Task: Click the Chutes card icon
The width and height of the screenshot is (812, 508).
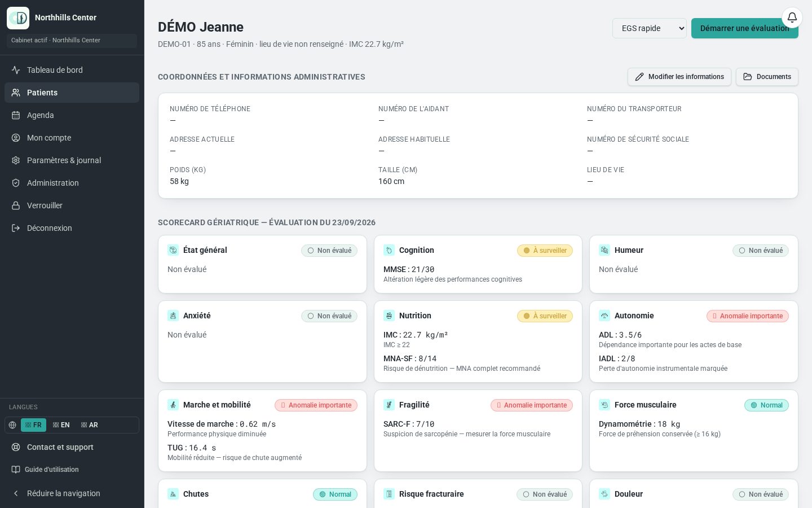Action: click(x=173, y=494)
